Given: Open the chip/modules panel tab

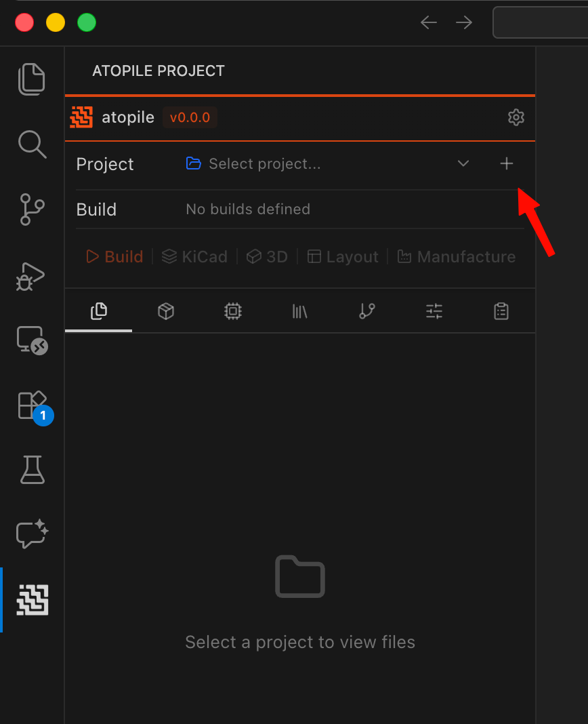Looking at the screenshot, I should pyautogui.click(x=232, y=311).
